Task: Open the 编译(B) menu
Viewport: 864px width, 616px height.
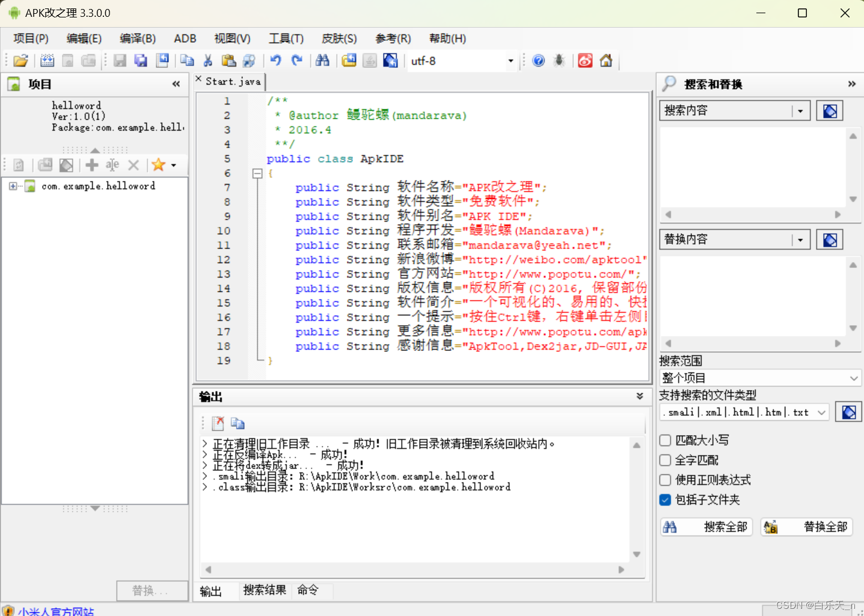Action: click(x=138, y=38)
